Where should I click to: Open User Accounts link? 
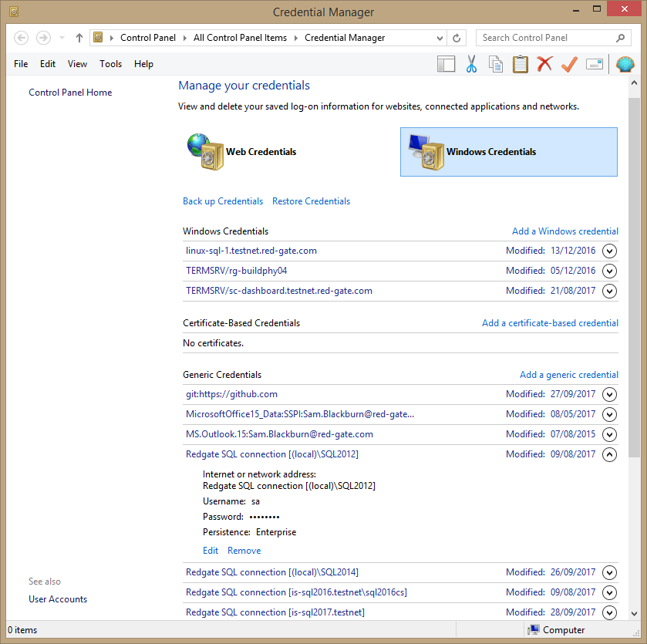[x=58, y=599]
